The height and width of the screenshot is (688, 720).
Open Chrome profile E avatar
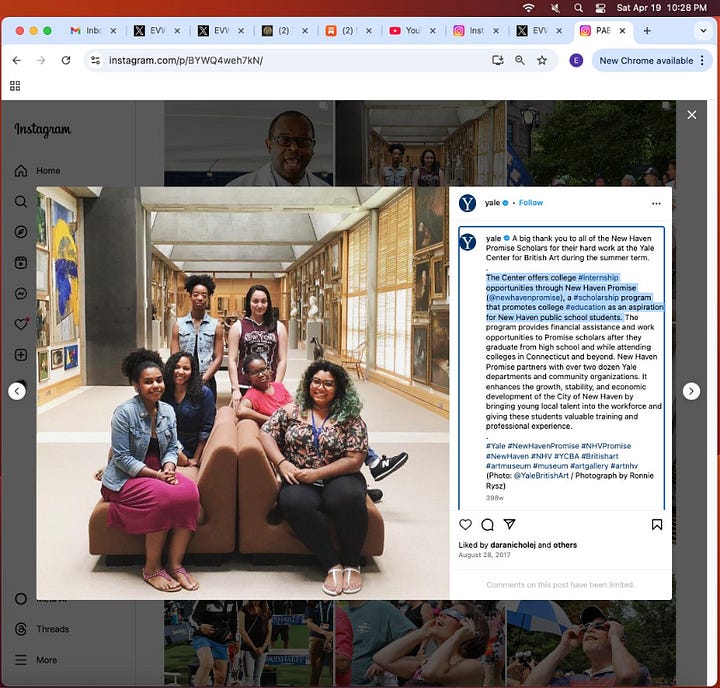(576, 60)
